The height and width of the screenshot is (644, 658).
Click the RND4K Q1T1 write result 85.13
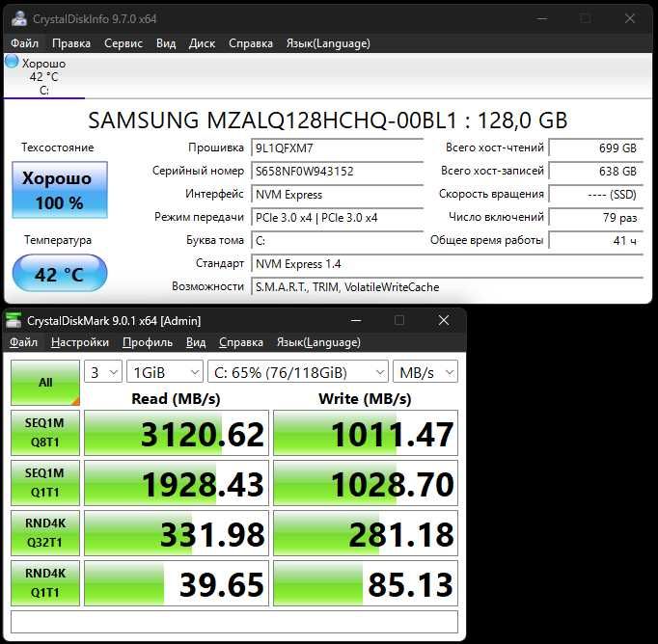tap(366, 583)
